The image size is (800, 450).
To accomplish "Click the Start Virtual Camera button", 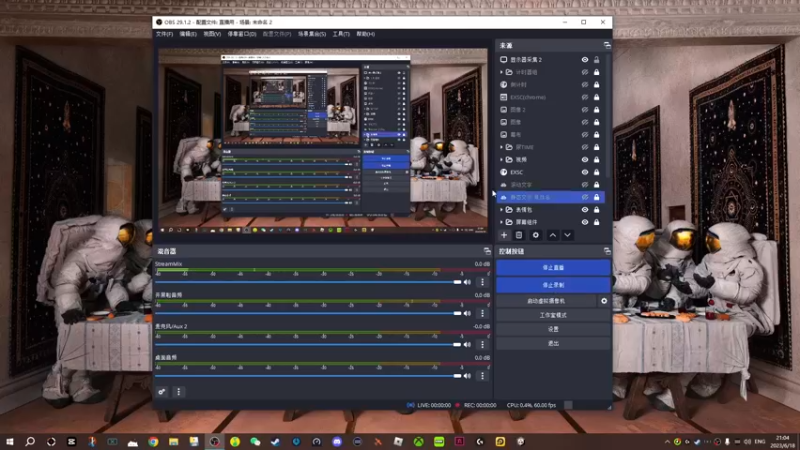I will 546,301.
